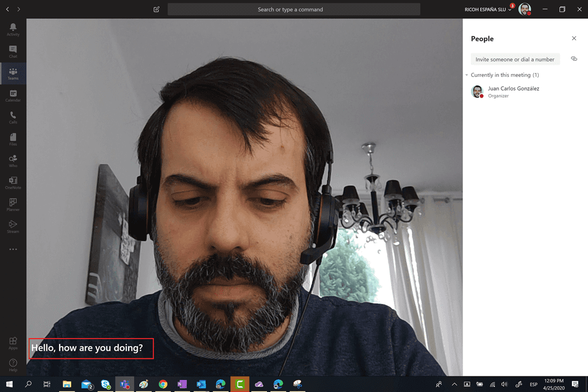Open the Snipping Tool from the taskbar
Screen dimensions: 588x392
point(297,384)
